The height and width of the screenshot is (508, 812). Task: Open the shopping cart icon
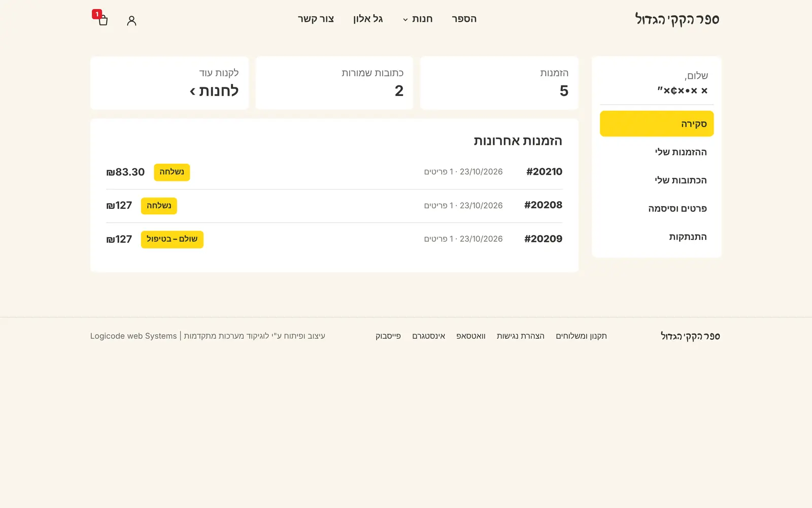(x=103, y=20)
